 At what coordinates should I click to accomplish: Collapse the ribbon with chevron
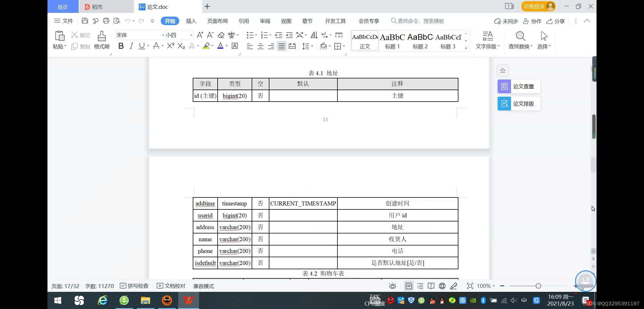point(587,21)
